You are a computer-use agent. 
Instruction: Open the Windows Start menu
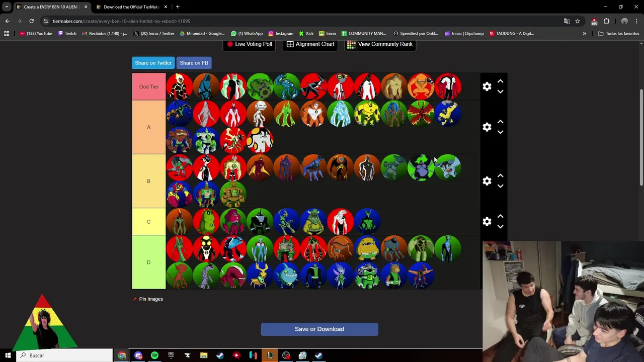pos(8,355)
